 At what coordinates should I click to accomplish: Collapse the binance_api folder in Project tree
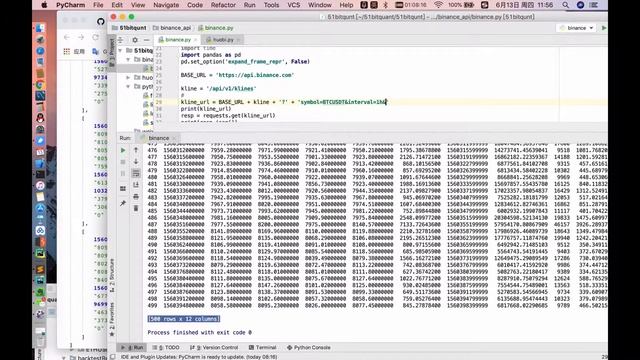pos(128,60)
